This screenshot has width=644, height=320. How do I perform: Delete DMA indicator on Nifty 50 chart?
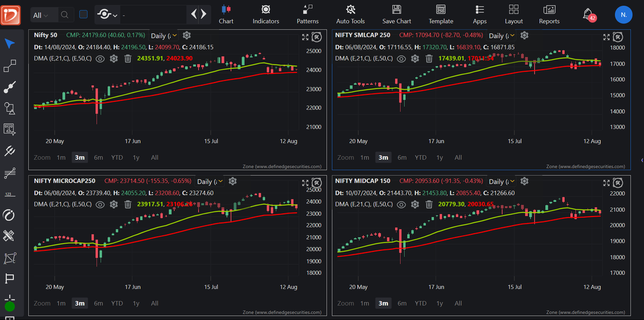(128, 58)
